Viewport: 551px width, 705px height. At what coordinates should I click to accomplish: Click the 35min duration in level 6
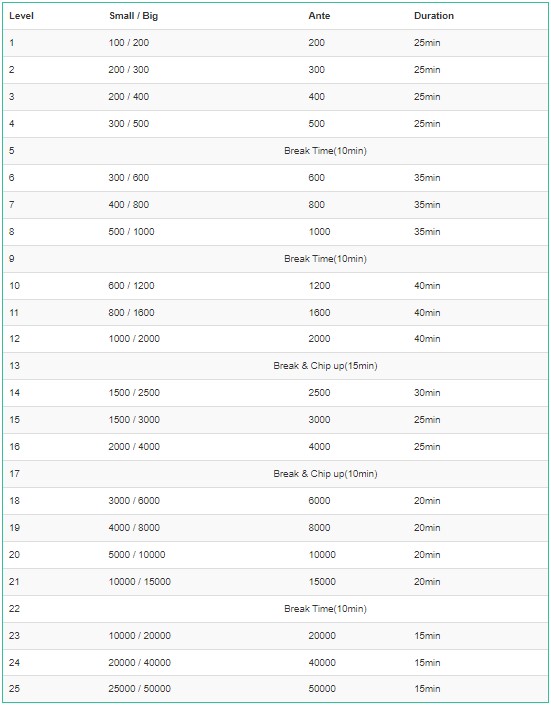[x=427, y=178]
